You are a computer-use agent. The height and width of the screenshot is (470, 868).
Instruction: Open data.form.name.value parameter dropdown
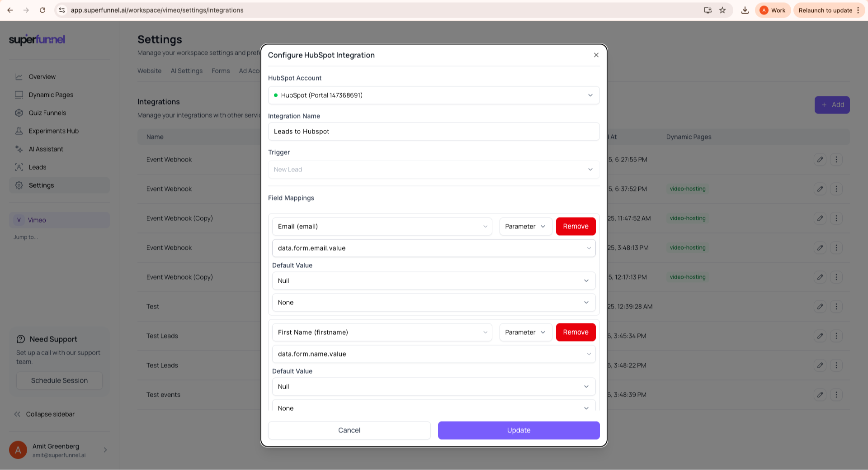click(x=434, y=354)
